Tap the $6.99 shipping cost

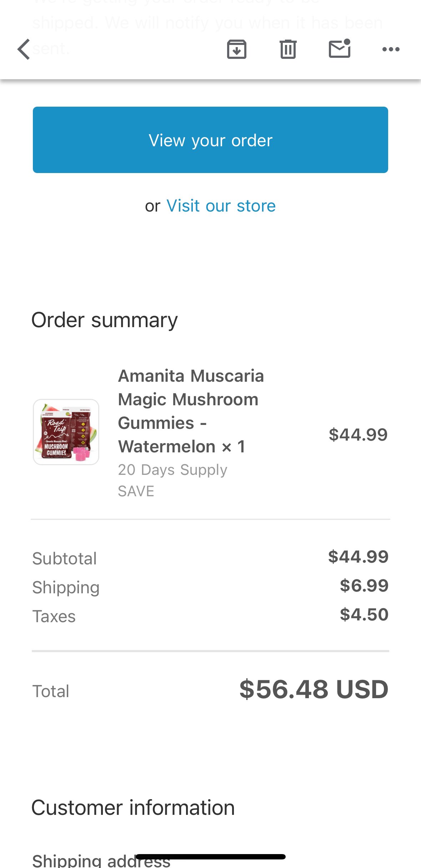364,586
